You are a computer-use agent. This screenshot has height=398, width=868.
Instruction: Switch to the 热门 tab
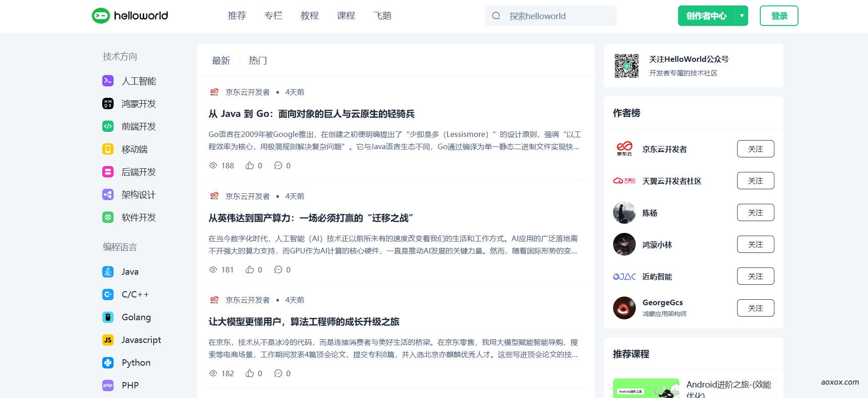[x=258, y=60]
